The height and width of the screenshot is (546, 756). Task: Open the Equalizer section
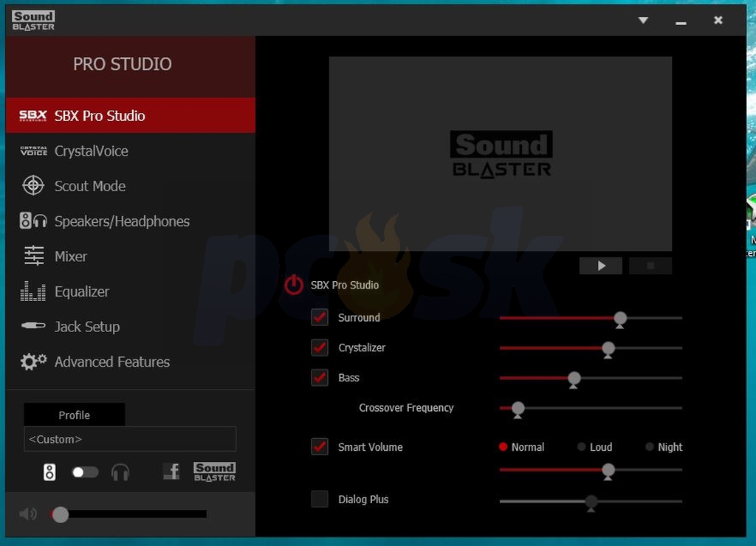pyautogui.click(x=131, y=291)
